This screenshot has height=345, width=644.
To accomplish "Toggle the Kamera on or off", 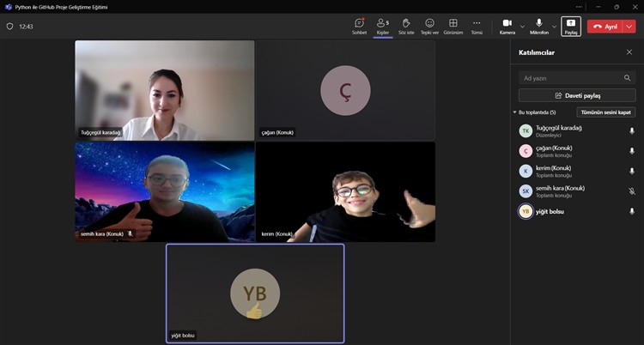I will [507, 26].
